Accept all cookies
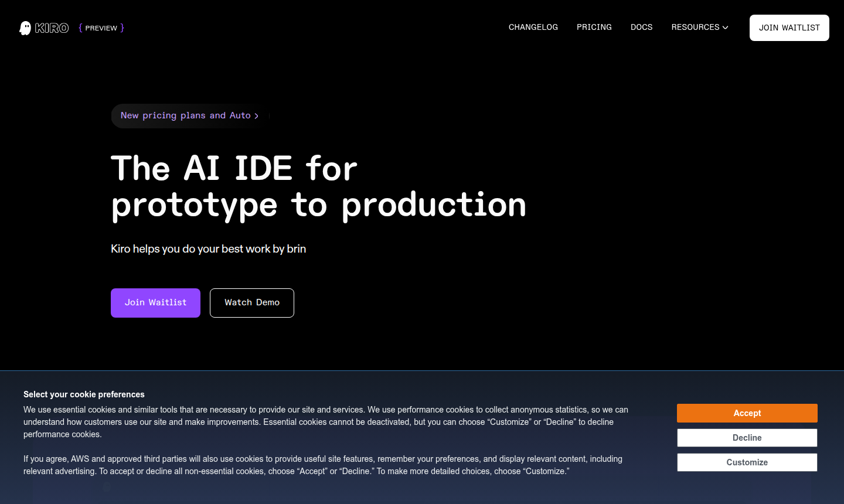This screenshot has height=504, width=844. coord(747,413)
